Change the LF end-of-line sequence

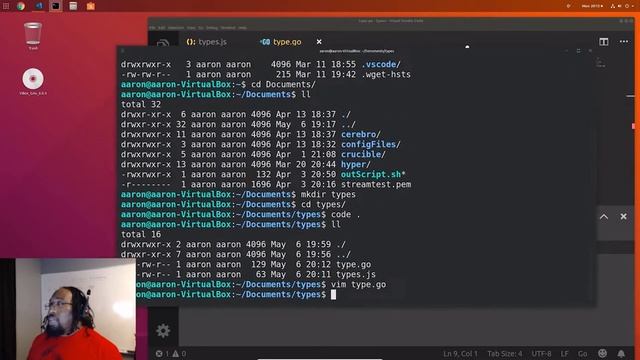(564, 353)
